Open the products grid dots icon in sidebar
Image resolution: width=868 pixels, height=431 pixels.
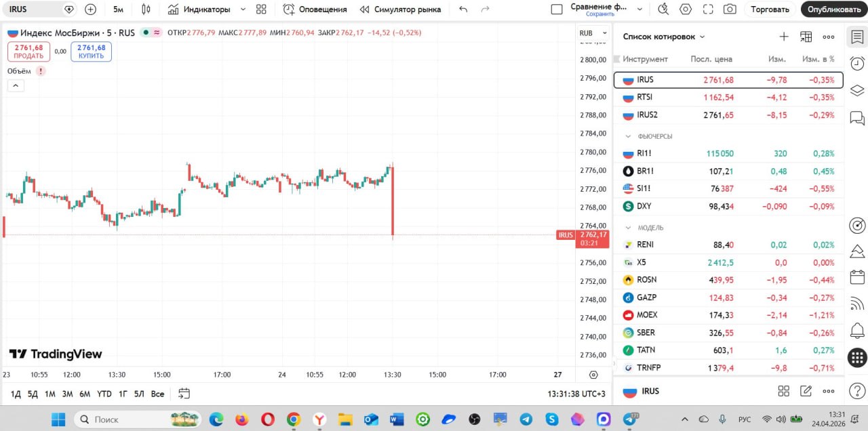click(x=857, y=357)
